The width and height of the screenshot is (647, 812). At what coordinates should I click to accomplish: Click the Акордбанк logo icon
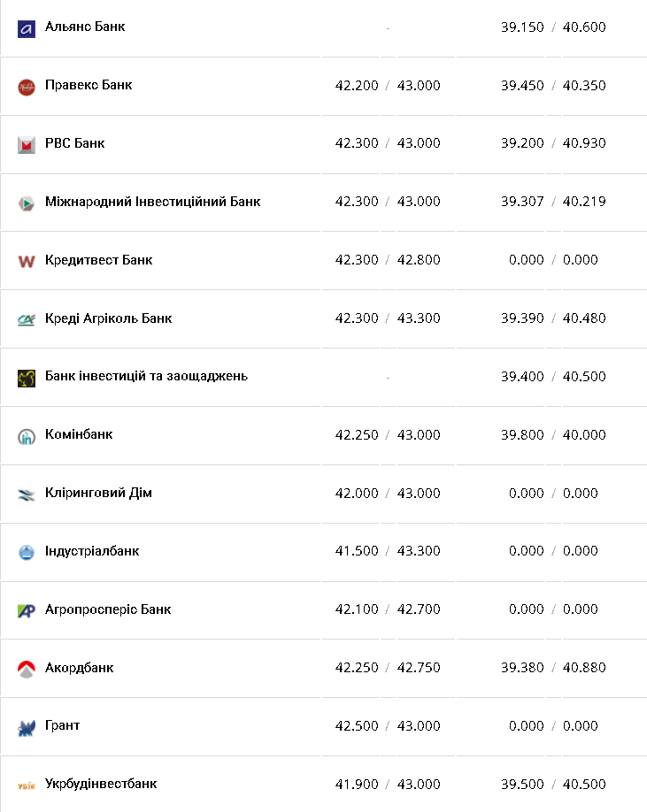point(26,669)
